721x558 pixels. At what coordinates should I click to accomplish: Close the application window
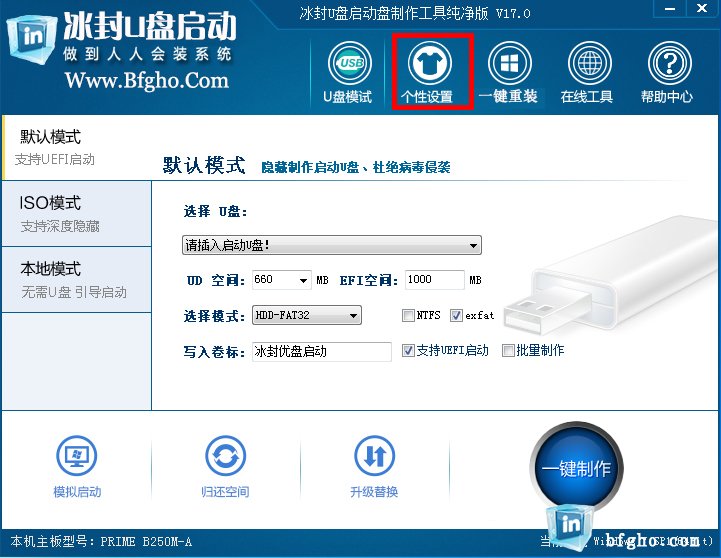(702, 8)
